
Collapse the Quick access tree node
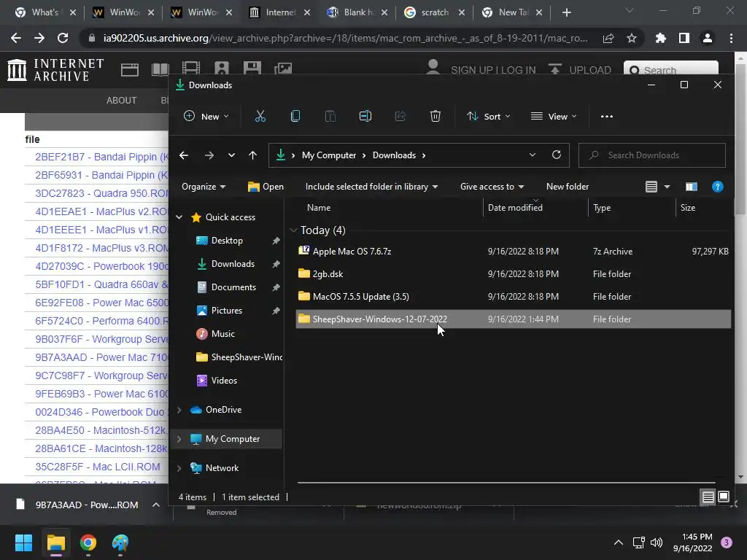tap(179, 217)
